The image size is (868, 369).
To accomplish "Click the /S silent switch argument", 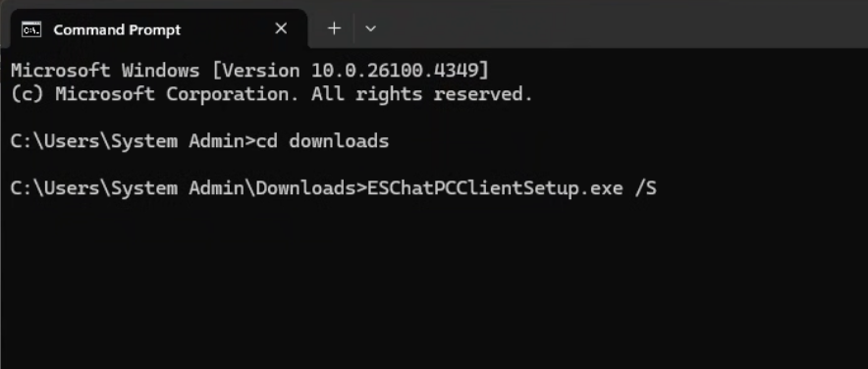I will click(645, 188).
